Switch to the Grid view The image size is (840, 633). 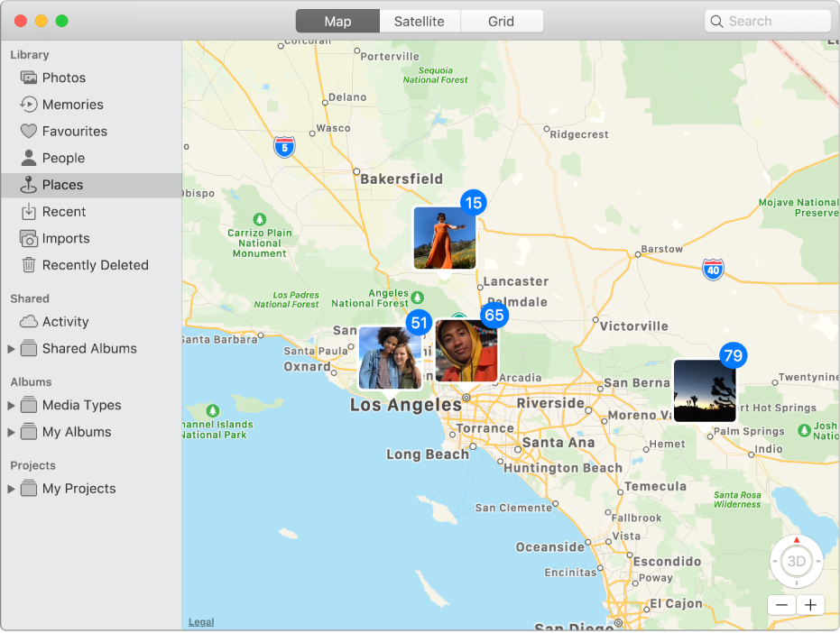coord(502,21)
